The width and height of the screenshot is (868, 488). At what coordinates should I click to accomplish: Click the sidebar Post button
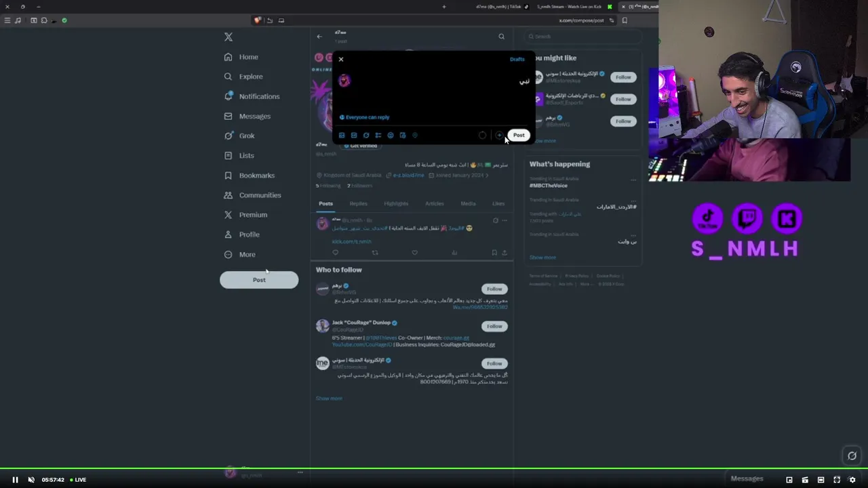259,280
